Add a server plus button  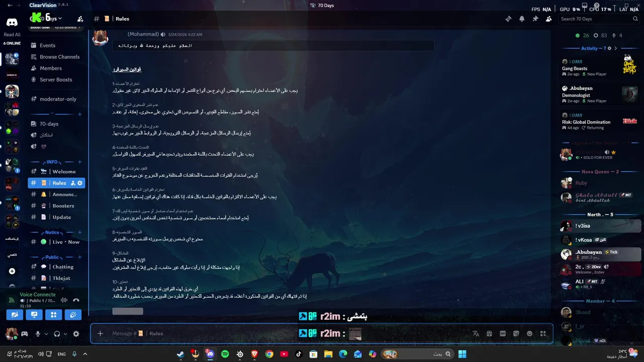click(x=12, y=271)
